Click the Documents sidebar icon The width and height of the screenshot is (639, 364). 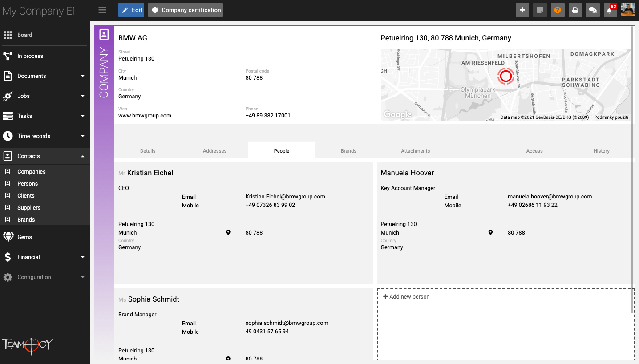click(8, 76)
